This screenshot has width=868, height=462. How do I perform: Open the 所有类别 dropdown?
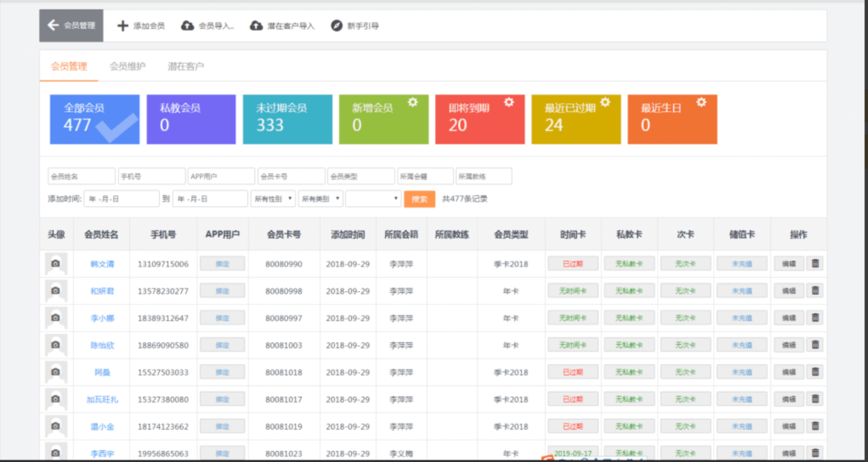coord(321,199)
